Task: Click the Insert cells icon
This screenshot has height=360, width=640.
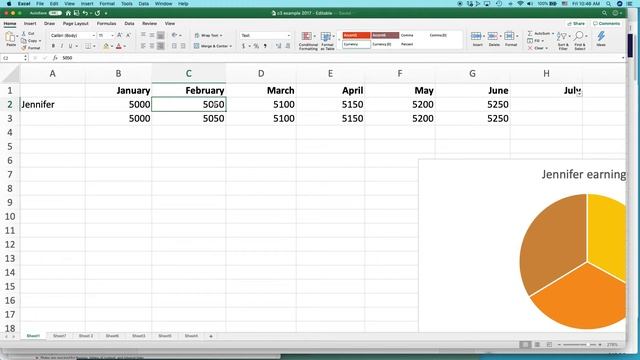Action: coord(476,36)
